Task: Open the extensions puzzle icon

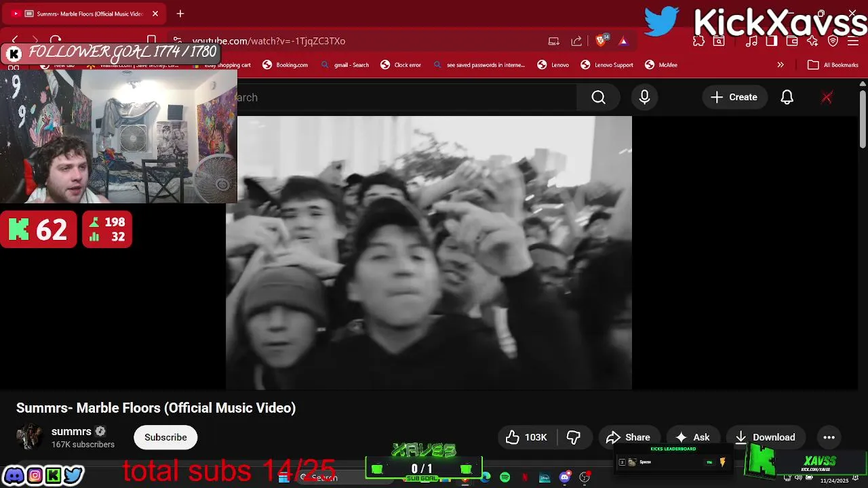Action: coord(698,41)
